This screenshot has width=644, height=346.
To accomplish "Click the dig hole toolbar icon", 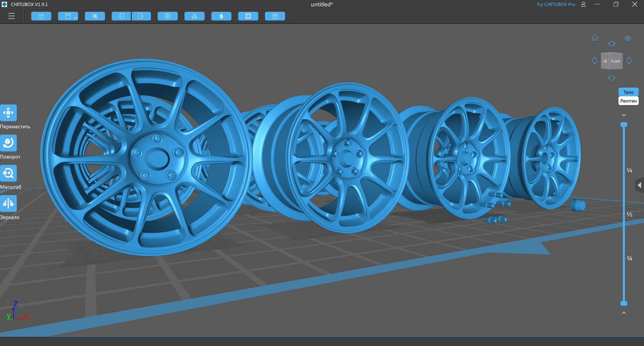I will (x=248, y=16).
